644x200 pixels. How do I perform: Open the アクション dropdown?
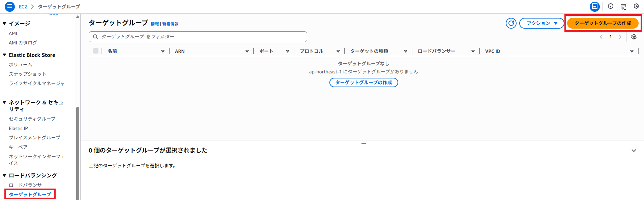[x=541, y=23]
